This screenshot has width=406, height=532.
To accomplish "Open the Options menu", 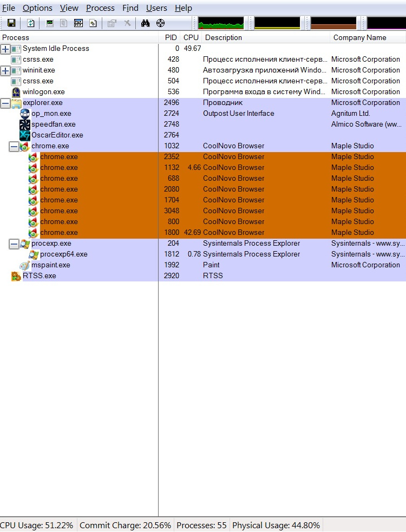I will (x=37, y=8).
